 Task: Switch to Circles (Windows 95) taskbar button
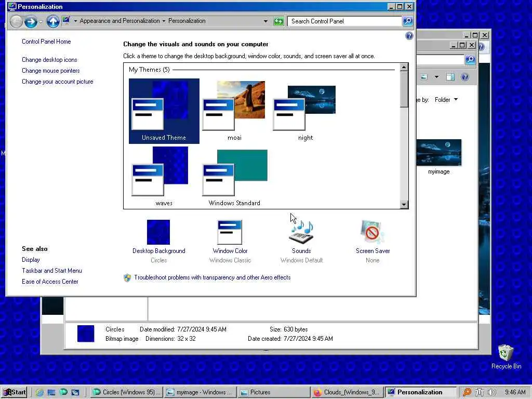tap(127, 392)
